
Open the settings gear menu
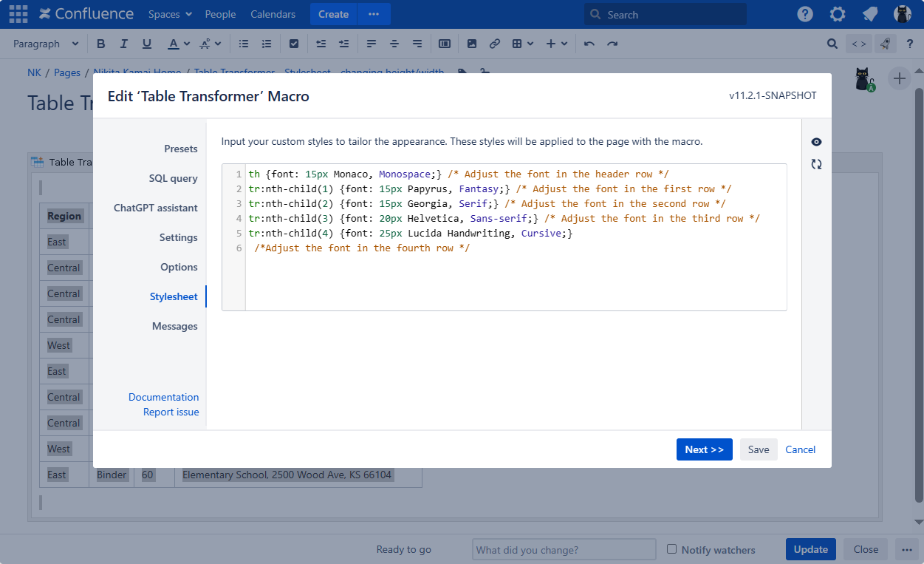(x=838, y=14)
